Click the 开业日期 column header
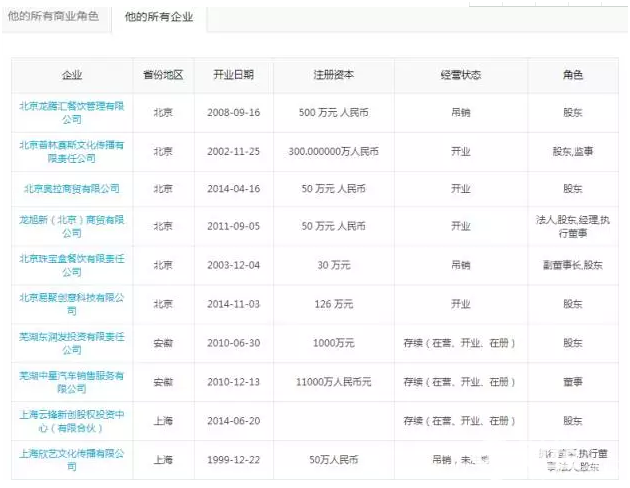 (x=233, y=75)
